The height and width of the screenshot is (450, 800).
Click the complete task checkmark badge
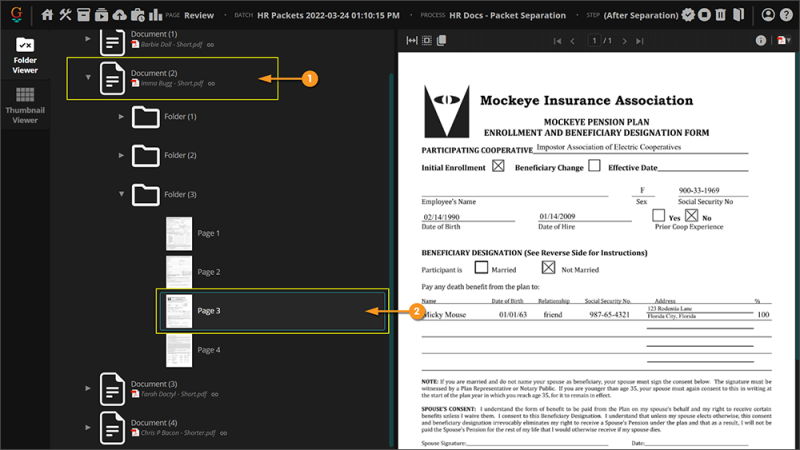point(688,15)
